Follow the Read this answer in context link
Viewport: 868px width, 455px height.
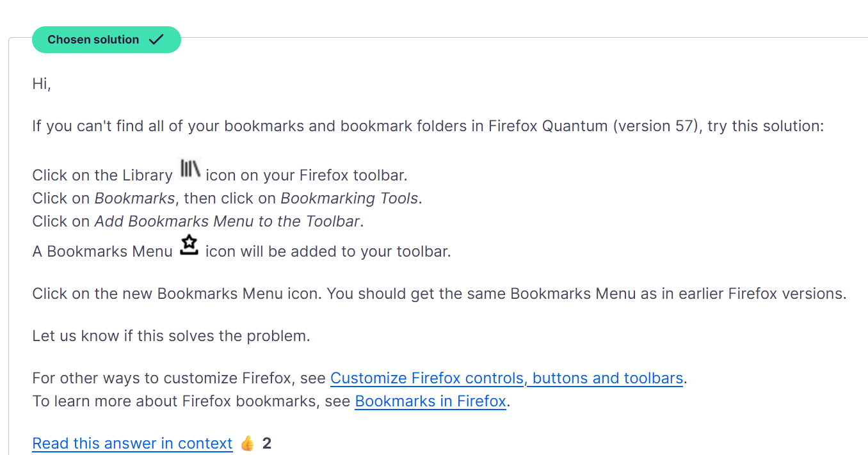(133, 443)
